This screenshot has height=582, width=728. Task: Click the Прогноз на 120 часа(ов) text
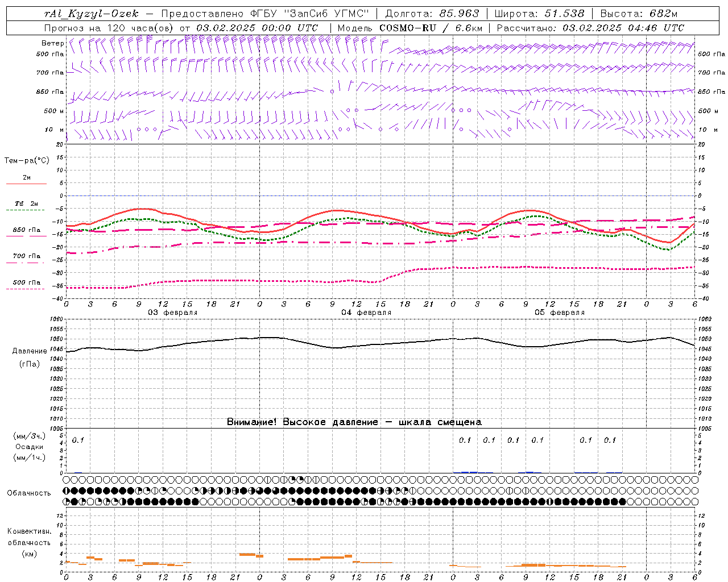coord(110,28)
